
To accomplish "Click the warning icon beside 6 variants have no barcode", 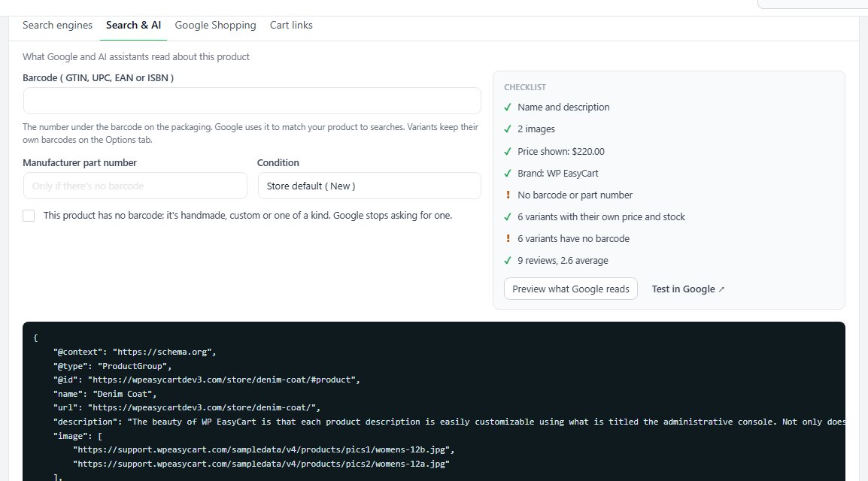I will (508, 239).
